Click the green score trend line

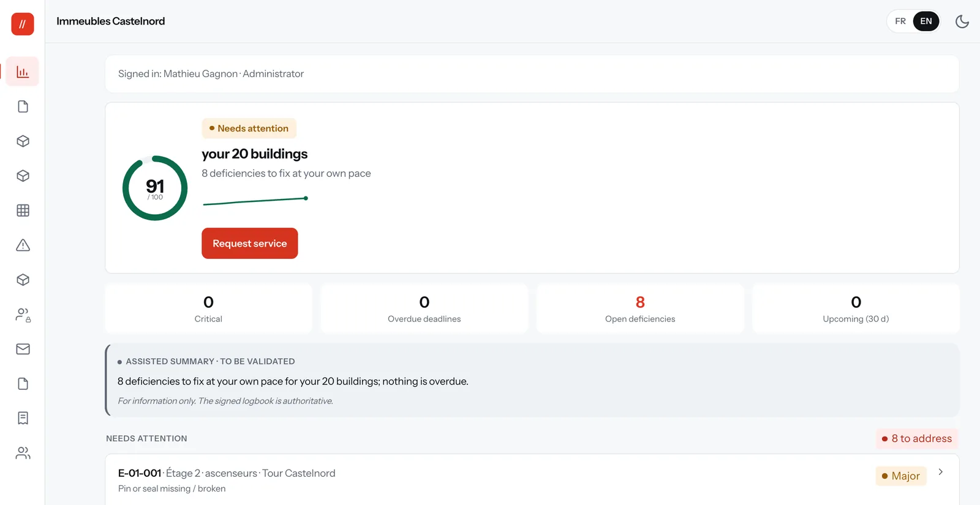(x=255, y=201)
